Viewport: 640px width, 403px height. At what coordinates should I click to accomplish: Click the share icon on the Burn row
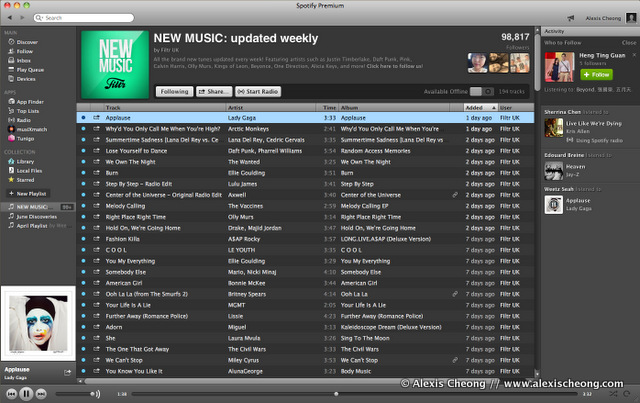point(96,173)
